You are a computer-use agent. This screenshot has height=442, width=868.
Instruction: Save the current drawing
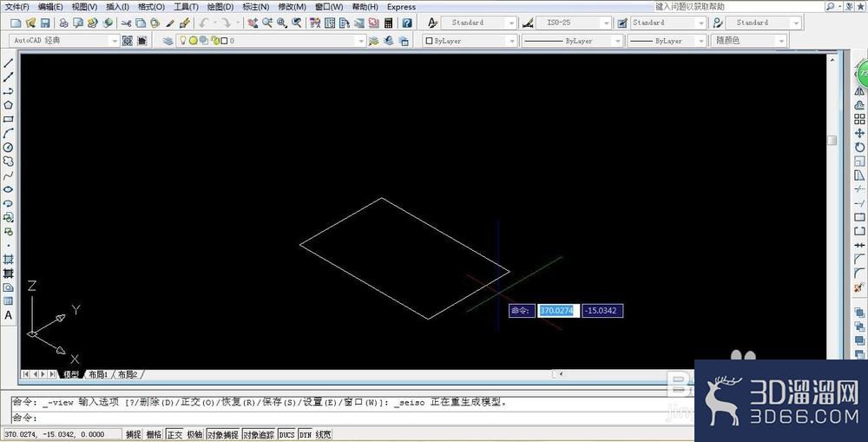45,23
